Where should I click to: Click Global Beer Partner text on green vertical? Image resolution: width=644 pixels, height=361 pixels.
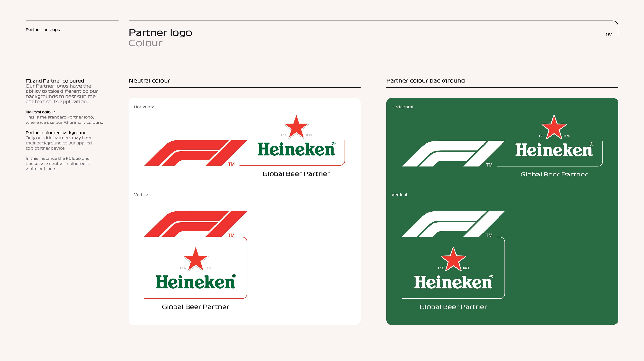click(453, 307)
